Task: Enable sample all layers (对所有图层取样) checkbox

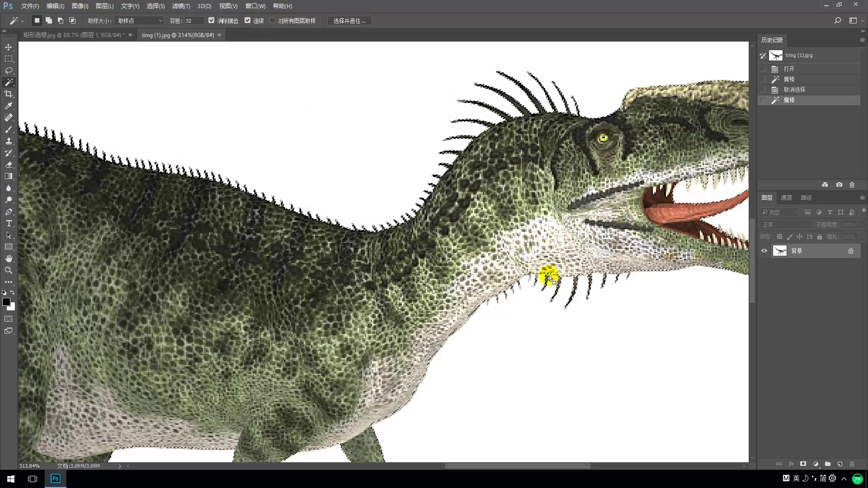Action: click(273, 20)
